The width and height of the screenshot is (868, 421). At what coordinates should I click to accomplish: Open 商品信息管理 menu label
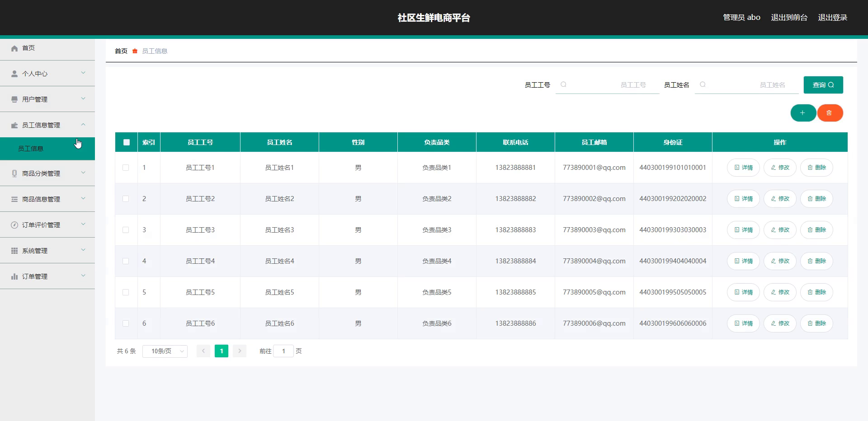tap(41, 199)
